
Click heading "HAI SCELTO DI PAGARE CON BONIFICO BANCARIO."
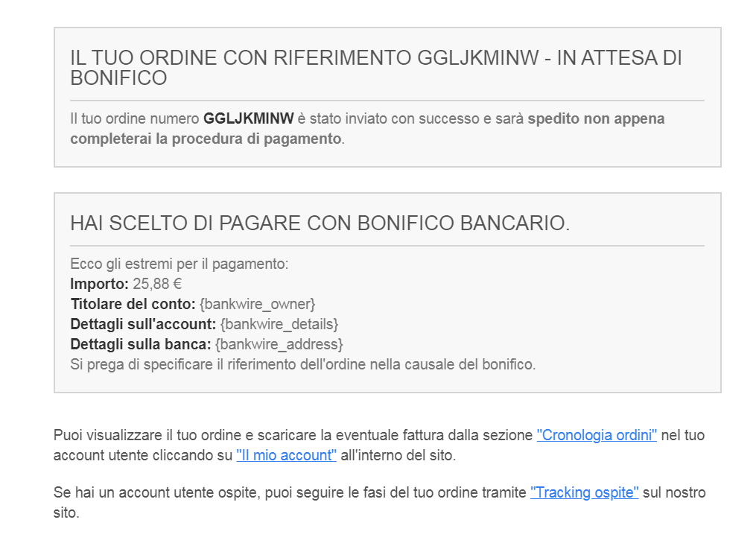pos(320,223)
